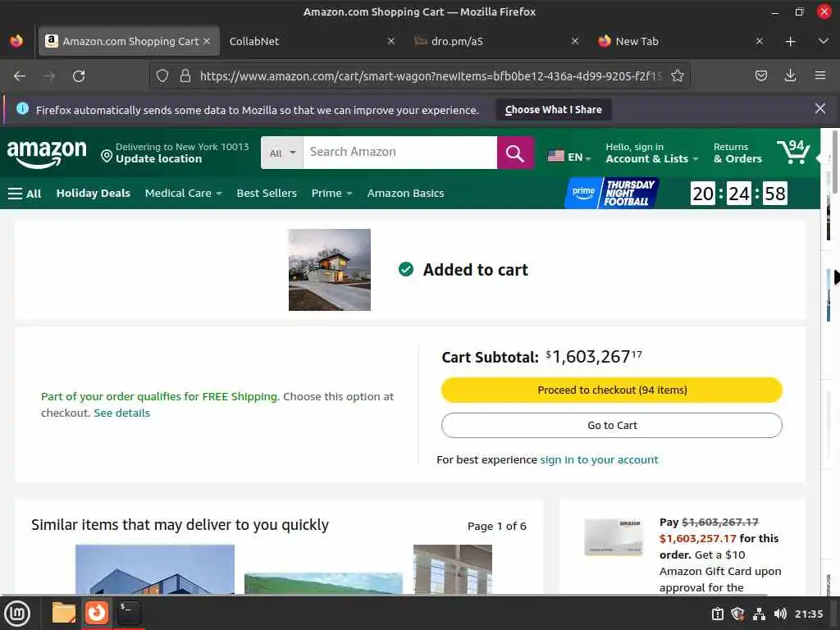The height and width of the screenshot is (630, 840).
Task: Close the dro.pm/a5 tab
Action: coord(575,41)
